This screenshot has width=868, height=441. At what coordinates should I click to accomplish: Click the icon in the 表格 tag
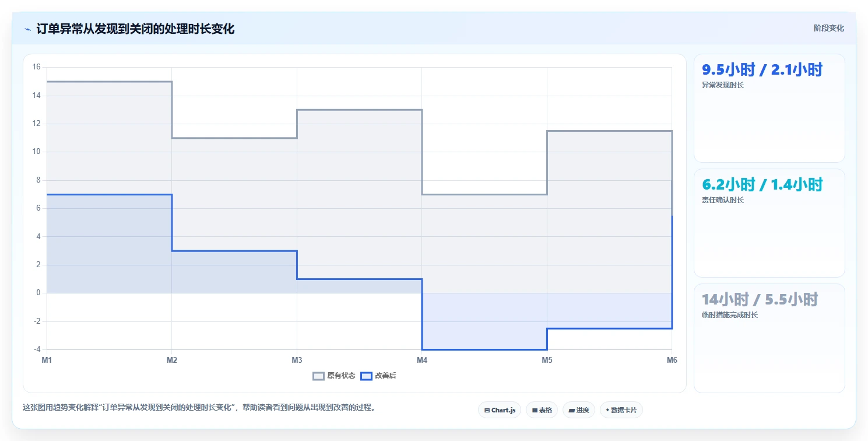535,411
